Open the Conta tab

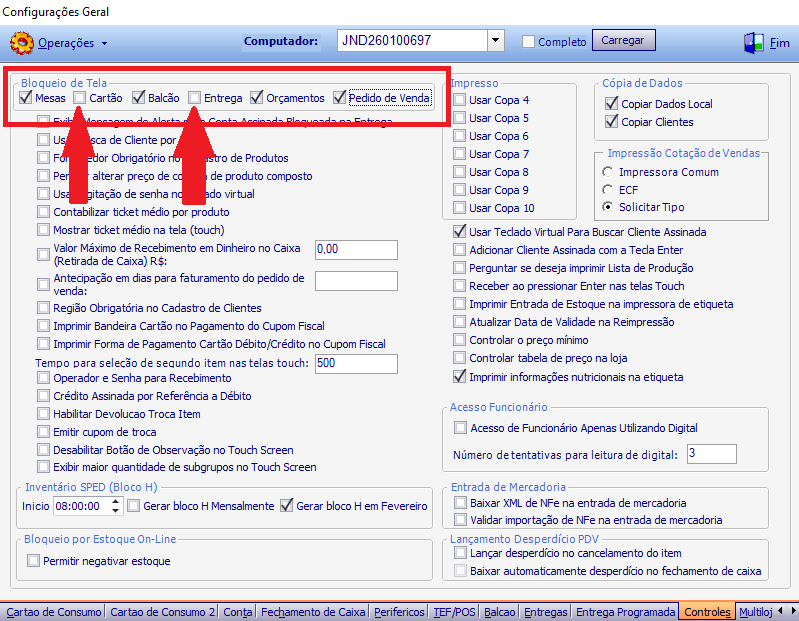(237, 612)
